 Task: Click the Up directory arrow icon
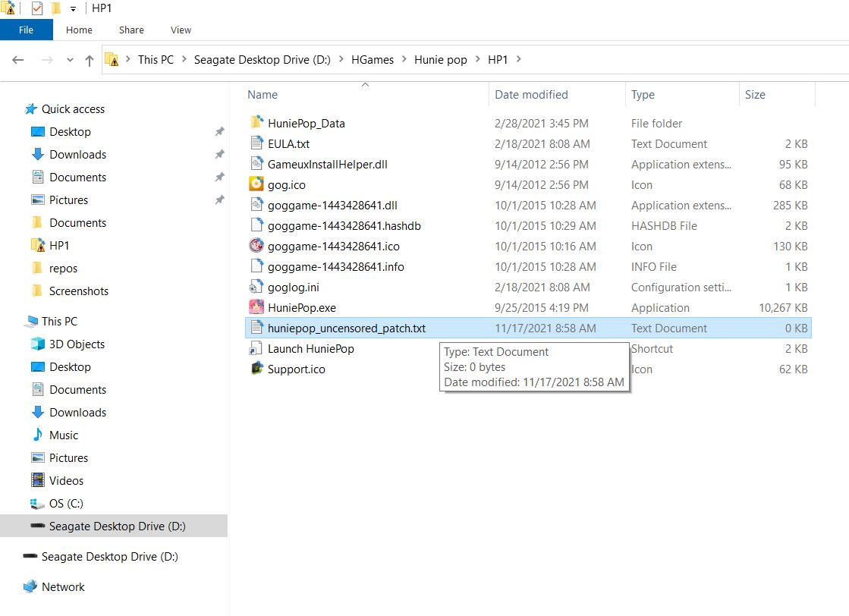pos(90,60)
